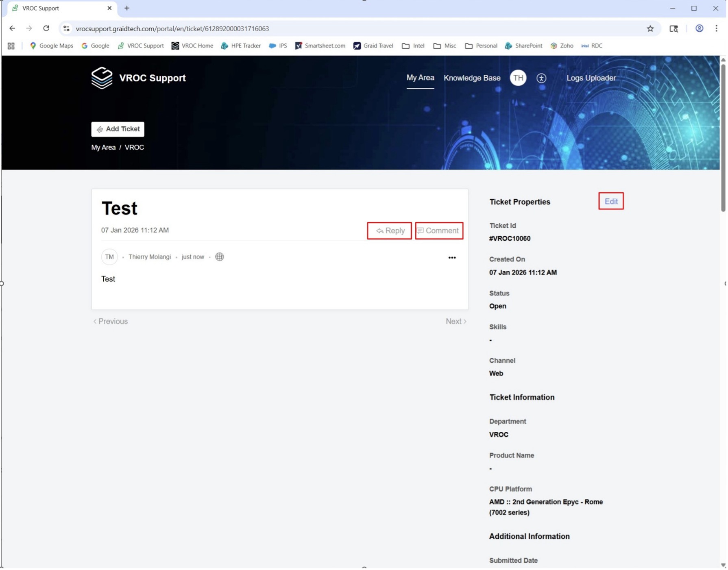Reload the page using the refresh icon
This screenshot has height=570, width=728.
point(46,28)
